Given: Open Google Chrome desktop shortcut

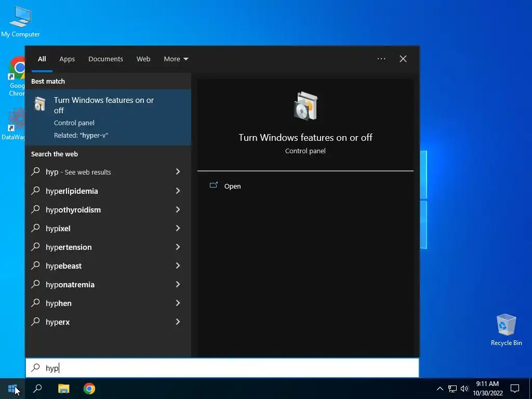Looking at the screenshot, I should click(x=16, y=77).
